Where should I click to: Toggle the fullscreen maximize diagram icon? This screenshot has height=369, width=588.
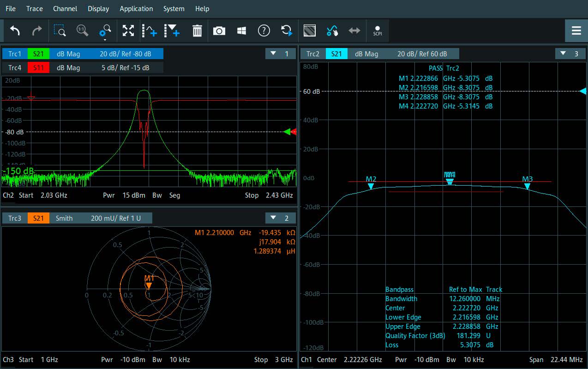point(128,31)
